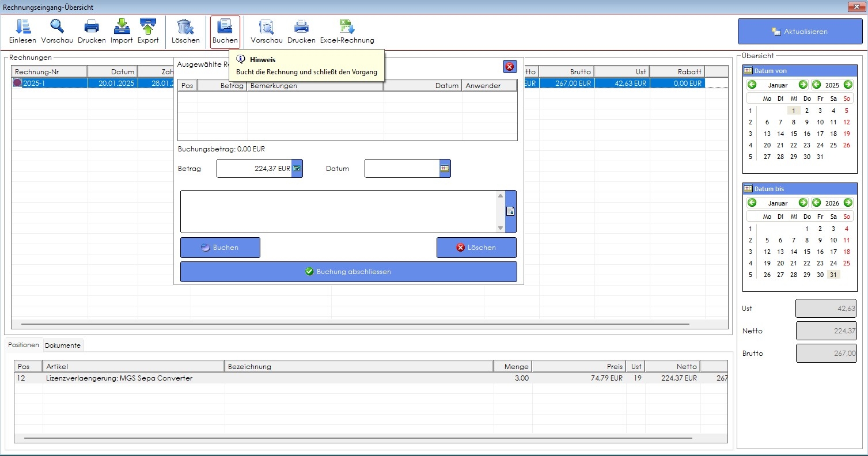Go to next year after 2026
This screenshot has width=868, height=456.
(848, 203)
